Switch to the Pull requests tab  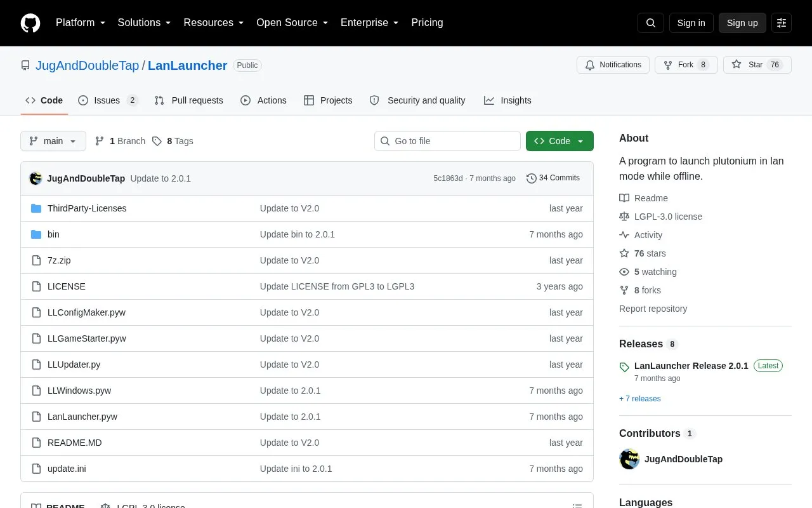pyautogui.click(x=189, y=100)
